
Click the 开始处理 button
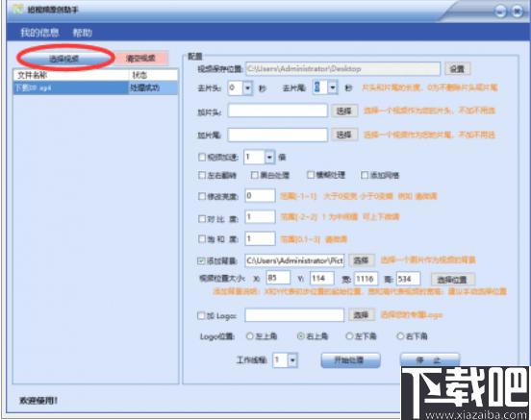(x=350, y=360)
